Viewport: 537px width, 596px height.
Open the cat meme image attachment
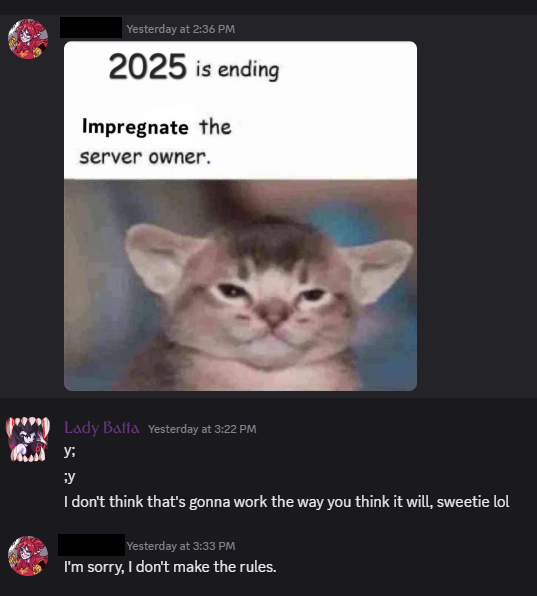click(240, 216)
